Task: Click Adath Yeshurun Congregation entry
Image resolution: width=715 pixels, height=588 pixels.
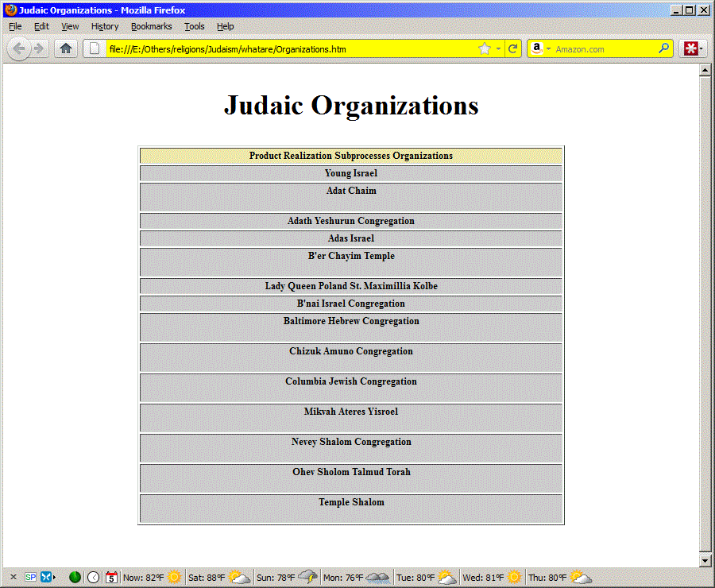Action: click(x=351, y=221)
